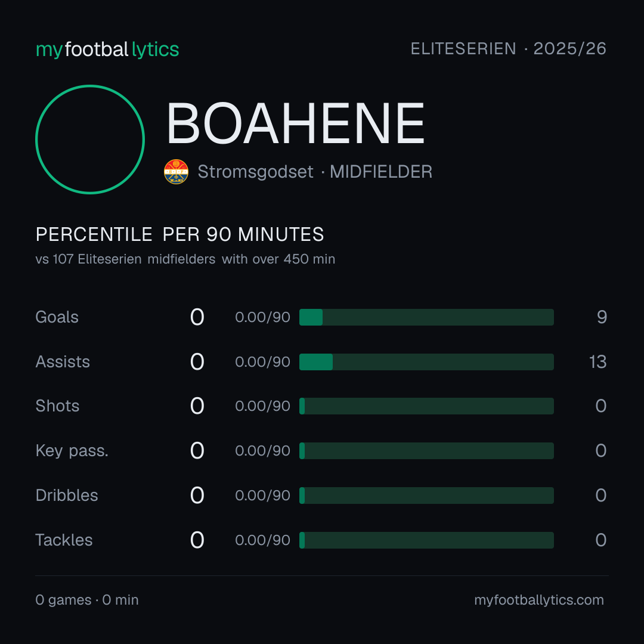The width and height of the screenshot is (644, 644).
Task: Click the Goals stat label
Action: point(57,317)
